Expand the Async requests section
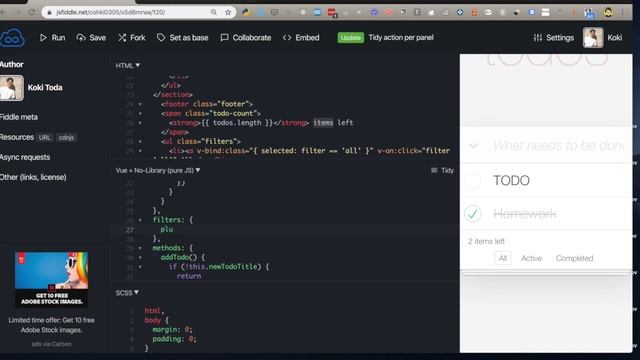 (25, 157)
